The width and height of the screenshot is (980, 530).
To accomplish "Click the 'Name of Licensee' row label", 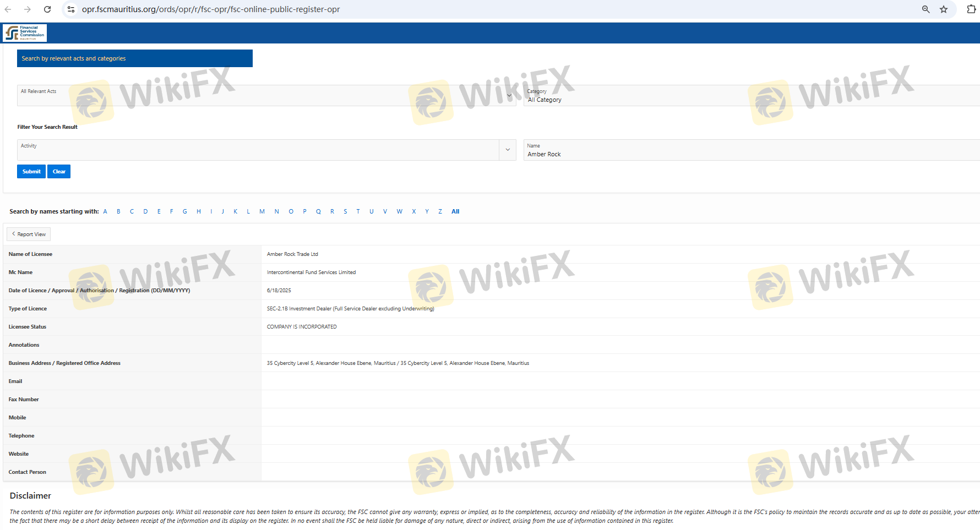I will coord(30,254).
